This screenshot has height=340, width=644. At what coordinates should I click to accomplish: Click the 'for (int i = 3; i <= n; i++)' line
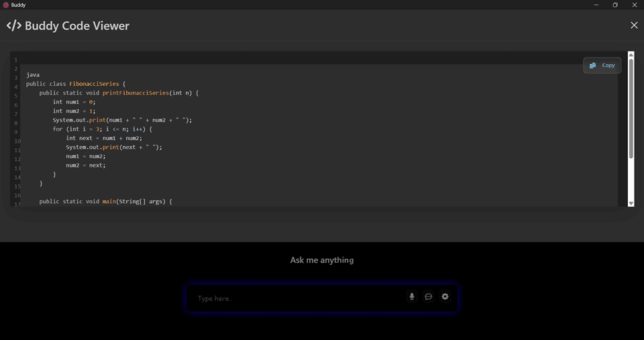102,129
